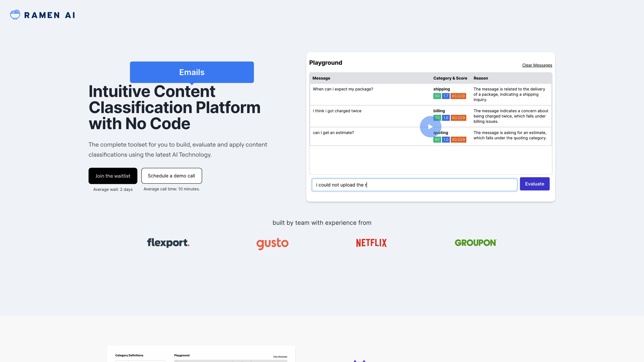Click the Netflix logo
Screen dimensions: 644x362
371,243
